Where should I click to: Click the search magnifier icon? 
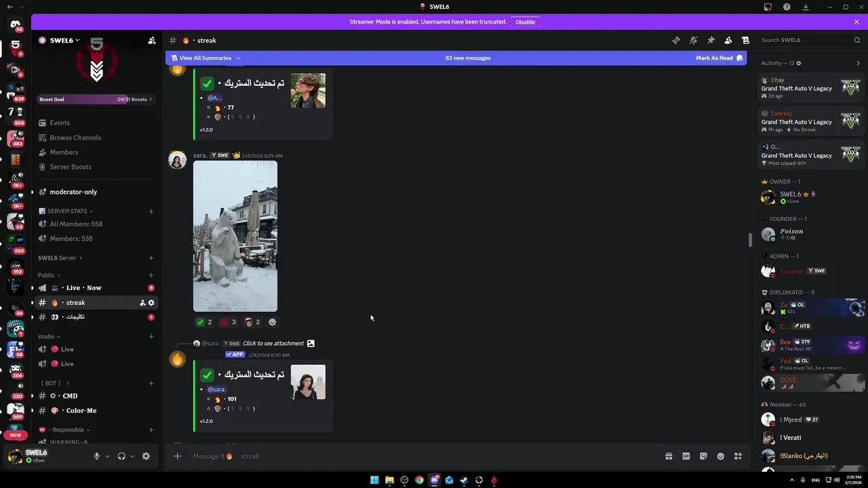pyautogui.click(x=857, y=40)
